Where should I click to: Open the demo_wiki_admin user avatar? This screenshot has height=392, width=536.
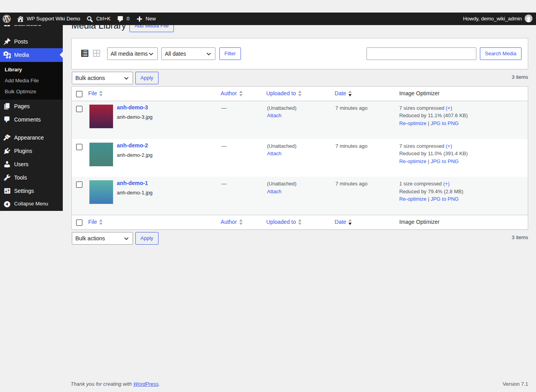click(x=529, y=18)
